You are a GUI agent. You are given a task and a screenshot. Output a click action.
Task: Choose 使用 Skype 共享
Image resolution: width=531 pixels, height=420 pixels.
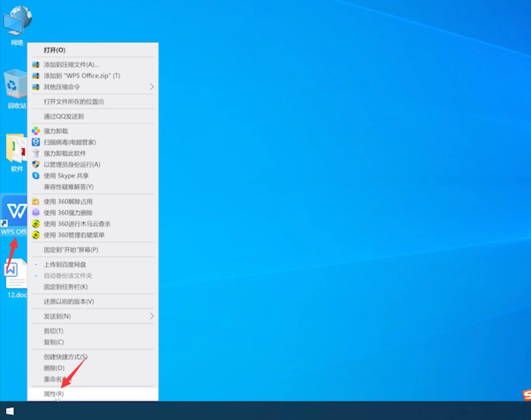click(93, 176)
